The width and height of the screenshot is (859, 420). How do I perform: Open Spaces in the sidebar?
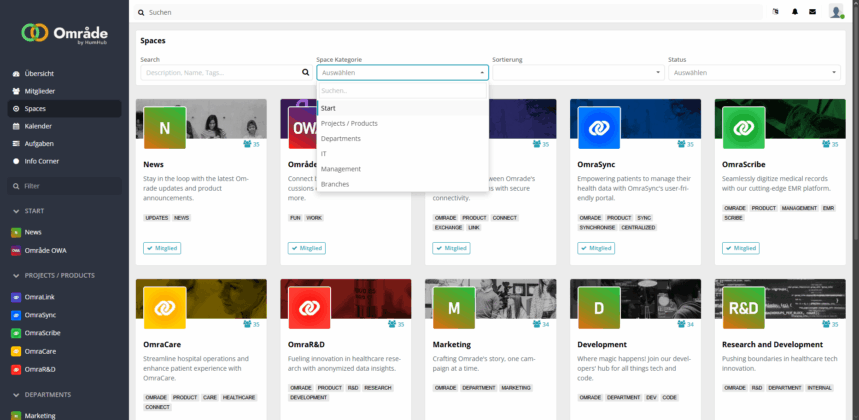point(65,108)
